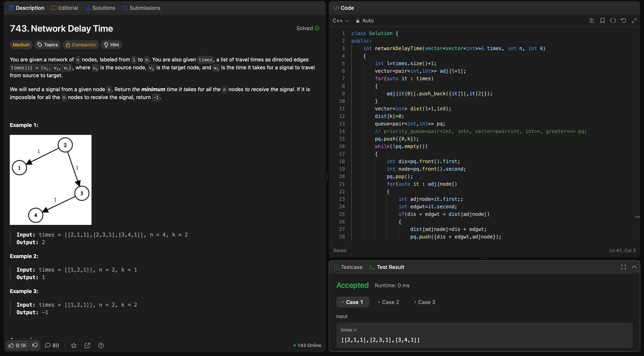Expand code editor to fullscreen
The image size is (644, 356).
(634, 21)
